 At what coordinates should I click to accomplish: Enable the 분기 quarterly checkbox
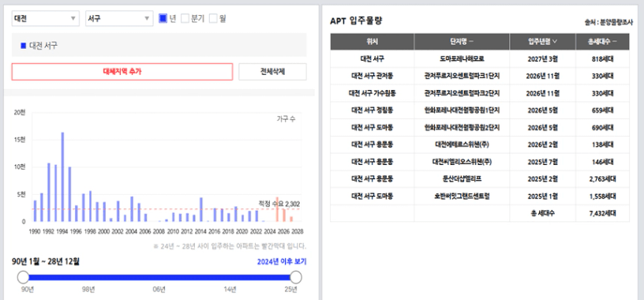(x=185, y=18)
